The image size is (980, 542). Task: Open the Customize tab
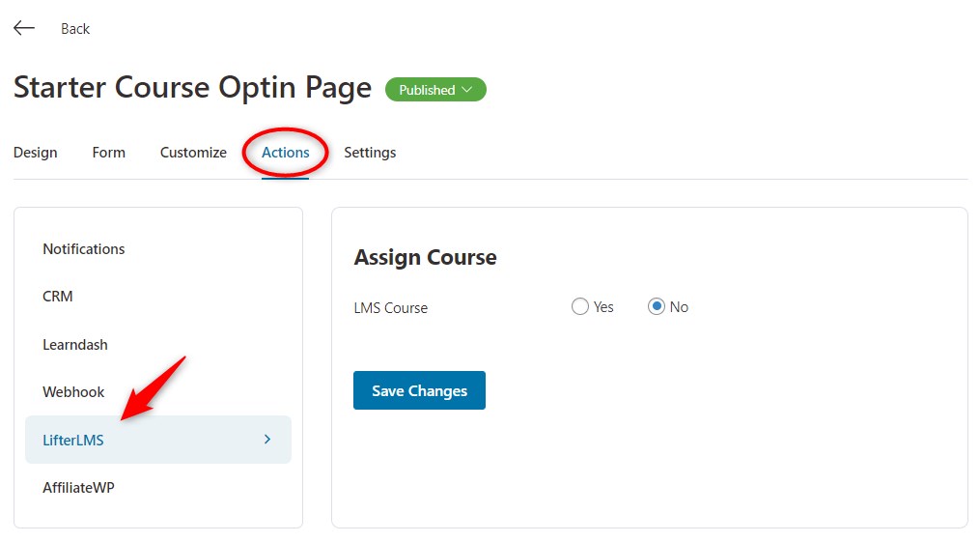pyautogui.click(x=193, y=153)
